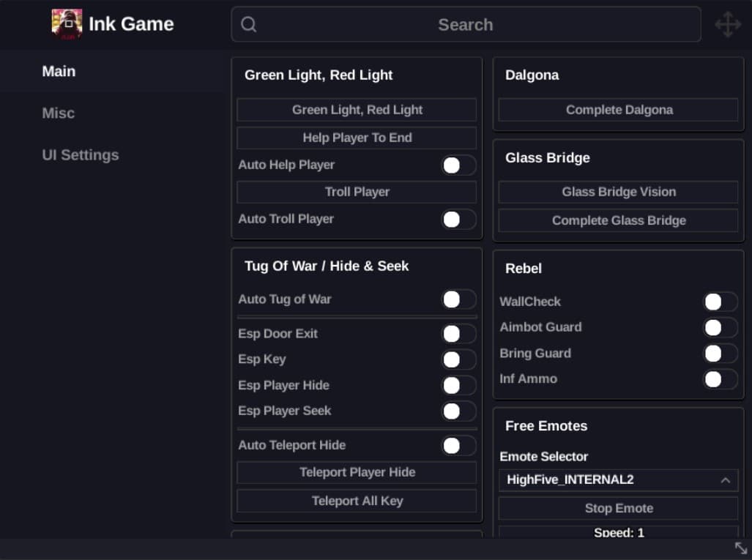The image size is (752, 560).
Task: Click the move crosshair icon top right
Action: tap(728, 24)
